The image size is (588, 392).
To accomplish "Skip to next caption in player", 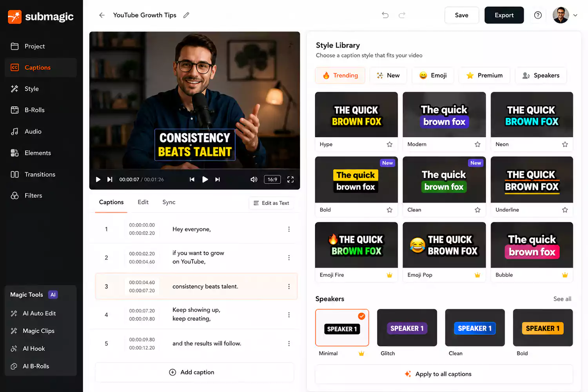I will pos(218,180).
